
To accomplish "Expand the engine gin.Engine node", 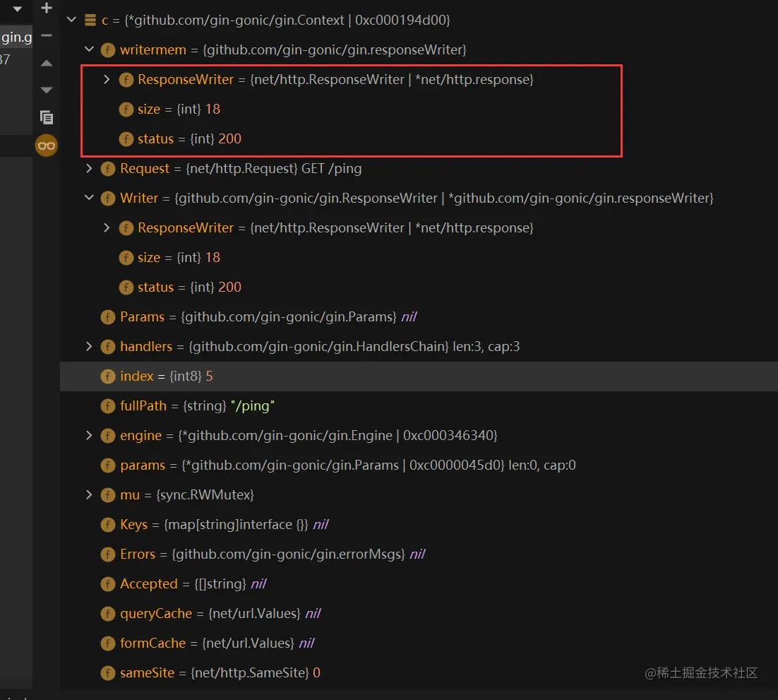I will tap(90, 435).
